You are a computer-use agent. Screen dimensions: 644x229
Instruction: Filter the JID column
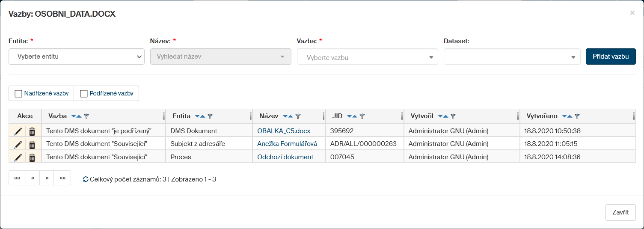(362, 116)
